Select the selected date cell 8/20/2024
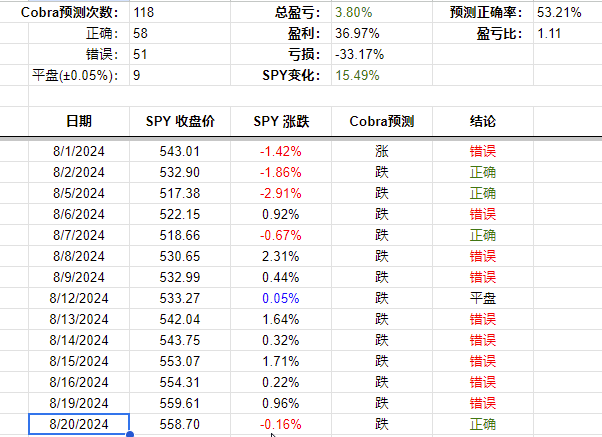This screenshot has height=437, width=602. click(x=79, y=424)
